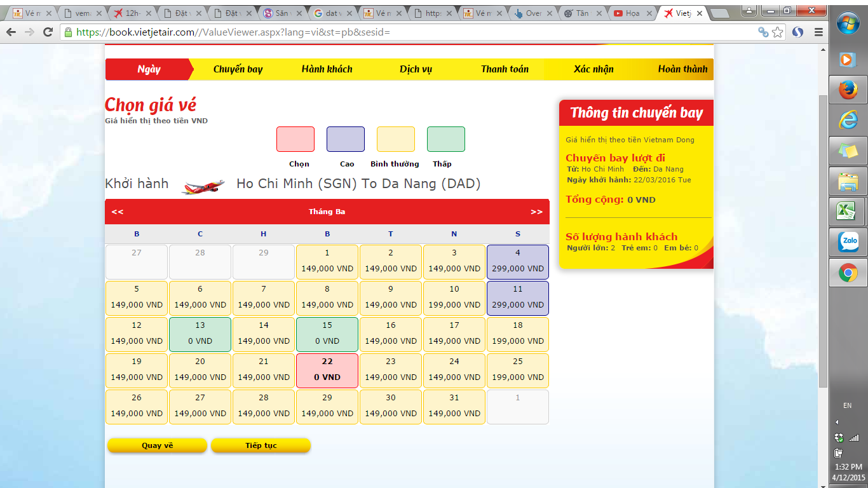
Task: Click the Tháng Ba month header
Action: 327,212
